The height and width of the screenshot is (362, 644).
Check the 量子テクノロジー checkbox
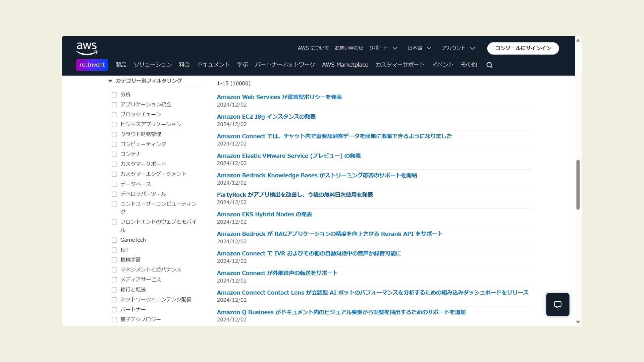coord(114,320)
